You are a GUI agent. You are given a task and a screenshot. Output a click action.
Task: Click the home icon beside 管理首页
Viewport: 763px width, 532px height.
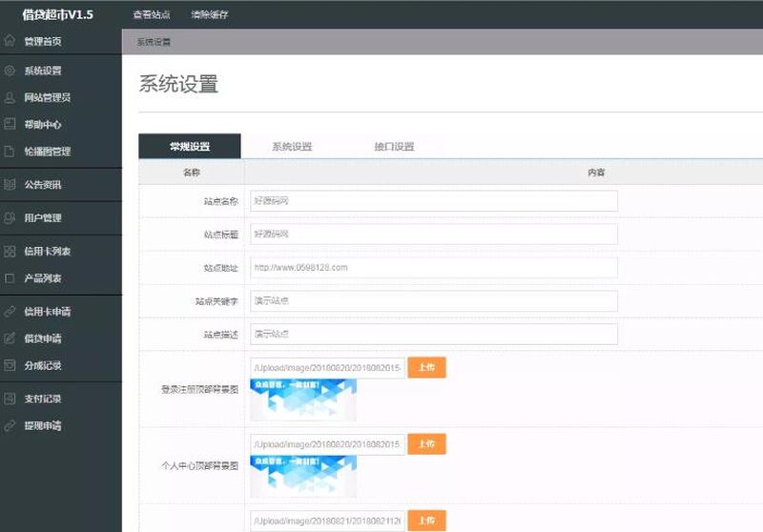(10, 40)
